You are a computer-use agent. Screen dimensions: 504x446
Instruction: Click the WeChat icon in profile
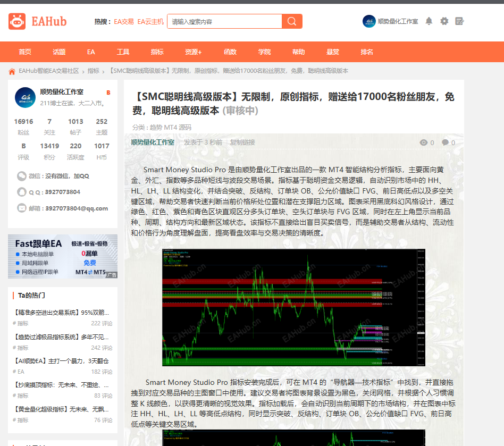coord(22,176)
